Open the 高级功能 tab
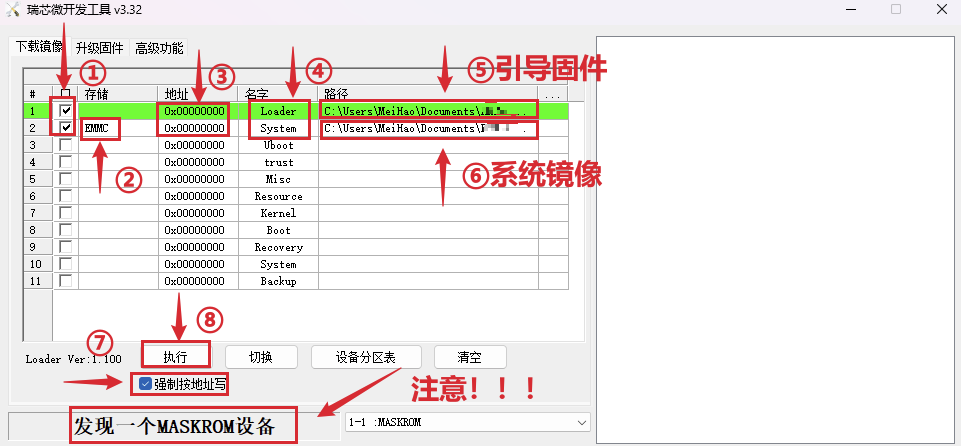Screen dimensions: 961x446 coord(159,48)
